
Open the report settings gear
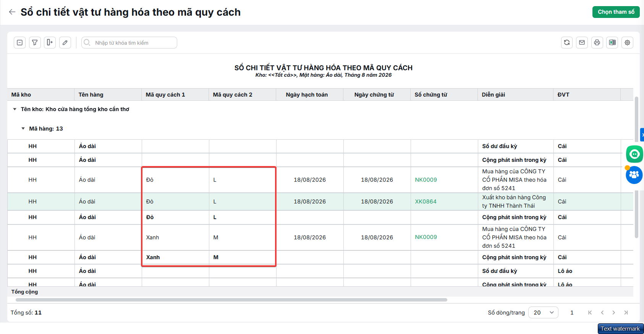click(x=627, y=42)
